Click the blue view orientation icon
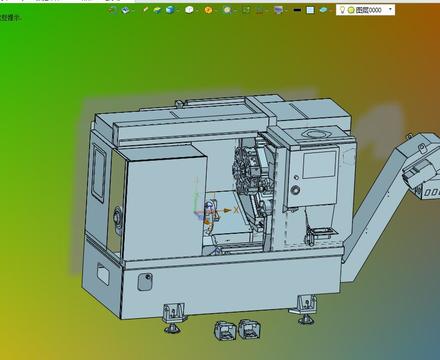The image size is (440, 360). 125,10
